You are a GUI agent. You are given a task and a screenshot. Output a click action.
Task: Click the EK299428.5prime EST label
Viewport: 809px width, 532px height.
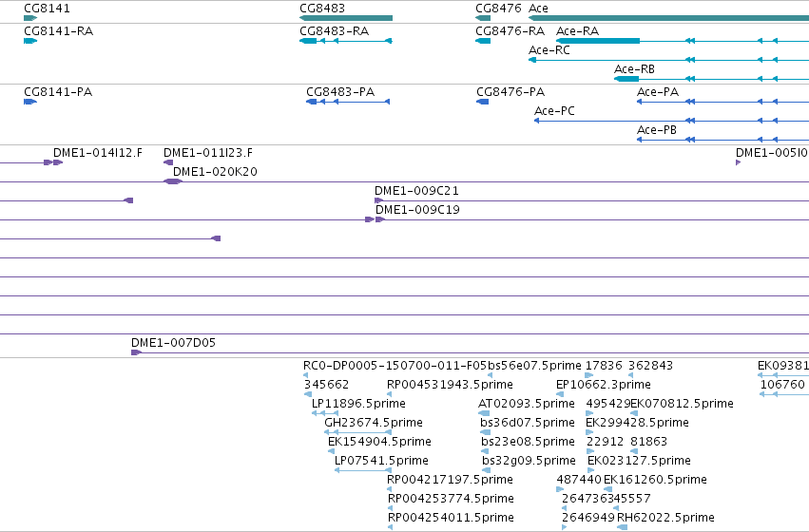tap(637, 423)
